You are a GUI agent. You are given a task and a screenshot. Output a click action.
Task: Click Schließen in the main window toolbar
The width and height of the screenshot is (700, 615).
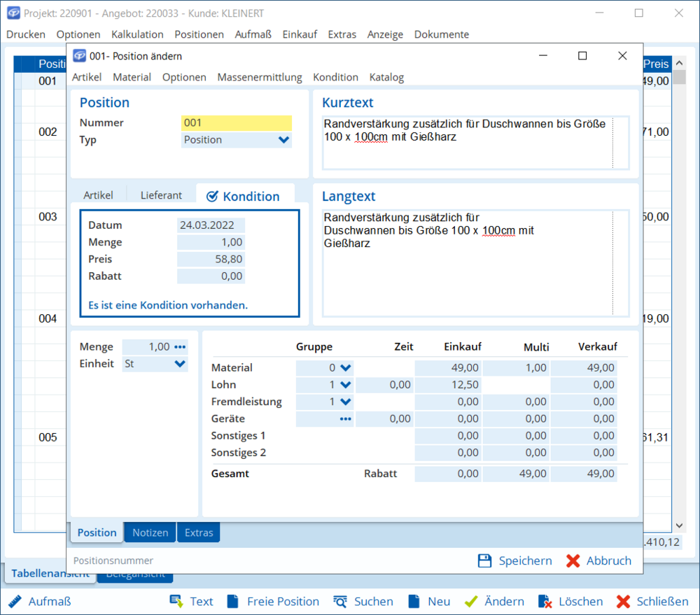(662, 601)
